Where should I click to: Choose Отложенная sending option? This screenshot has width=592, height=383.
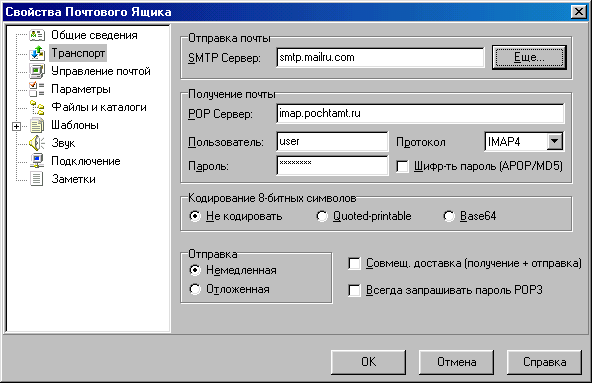195,289
